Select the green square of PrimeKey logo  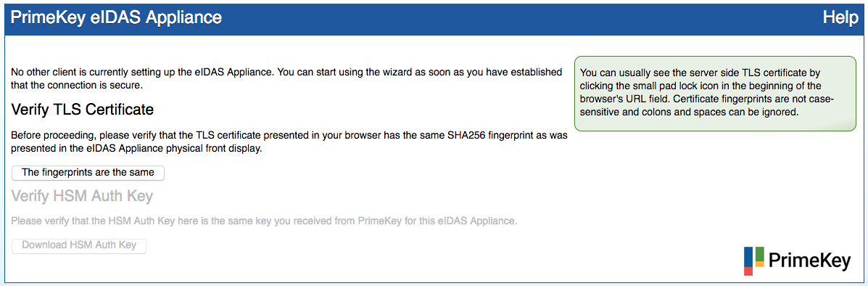[x=760, y=254]
